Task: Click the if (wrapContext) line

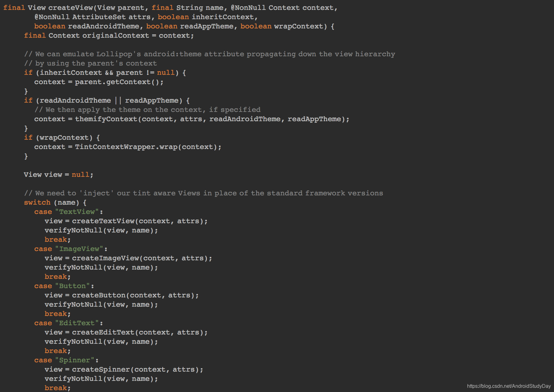Action: click(x=62, y=138)
